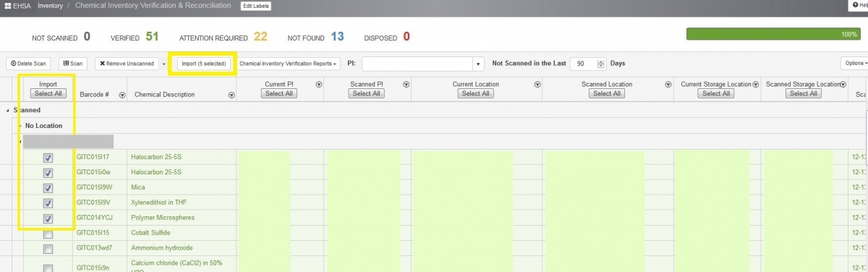Open the Scanned Location column filter icon

click(668, 85)
